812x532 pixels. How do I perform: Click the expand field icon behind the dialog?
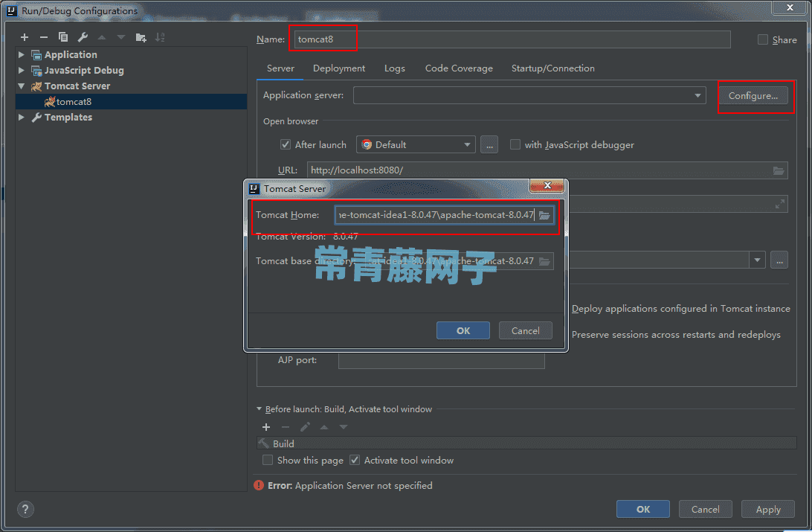(779, 204)
